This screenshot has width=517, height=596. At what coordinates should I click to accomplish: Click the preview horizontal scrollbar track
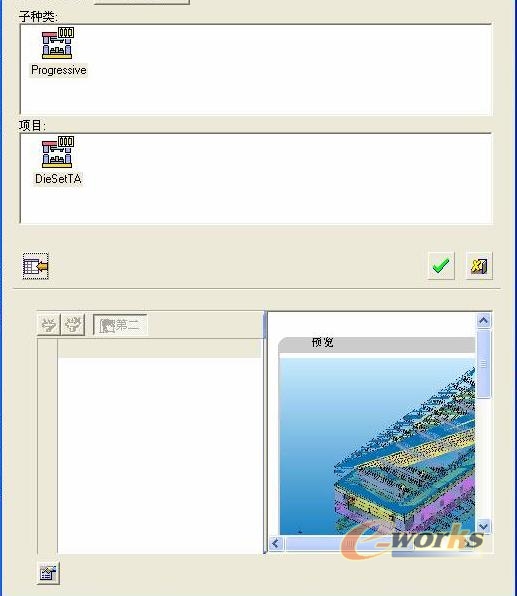pos(373,544)
